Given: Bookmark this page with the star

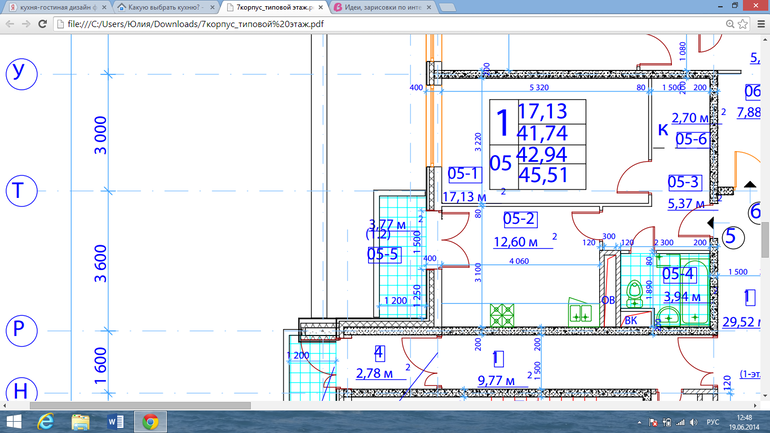Looking at the screenshot, I should pyautogui.click(x=739, y=24).
